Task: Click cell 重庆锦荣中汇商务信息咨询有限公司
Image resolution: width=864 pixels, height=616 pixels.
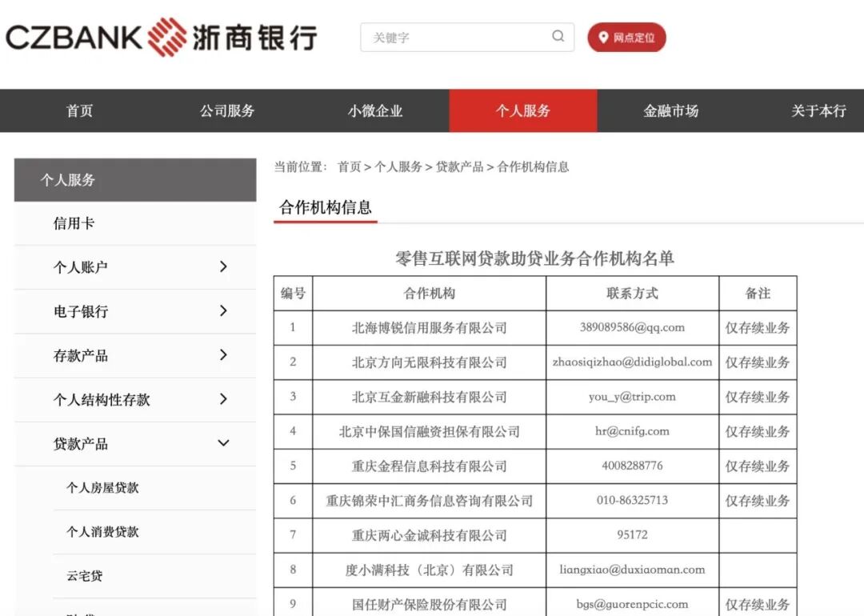Action: (x=430, y=501)
